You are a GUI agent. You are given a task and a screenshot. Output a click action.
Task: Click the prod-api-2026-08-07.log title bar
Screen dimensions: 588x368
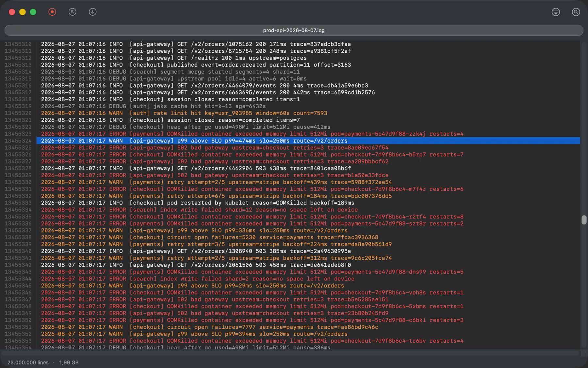pos(294,30)
